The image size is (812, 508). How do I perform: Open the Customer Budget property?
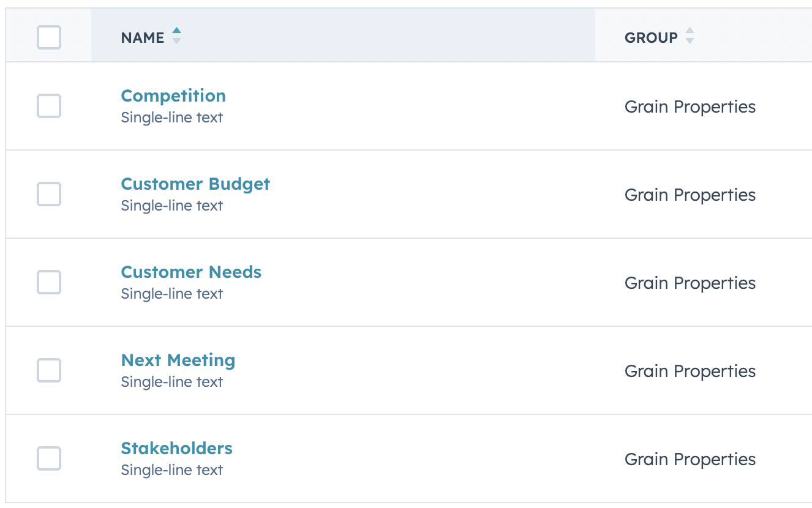(195, 184)
